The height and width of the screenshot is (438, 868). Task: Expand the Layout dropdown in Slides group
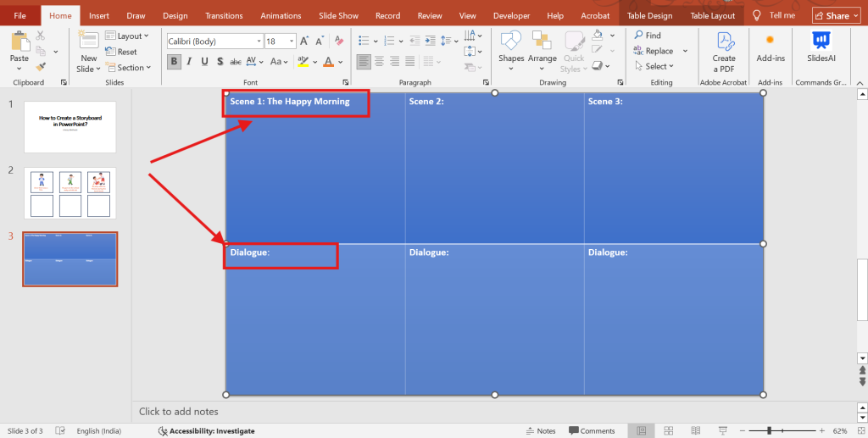click(x=127, y=36)
